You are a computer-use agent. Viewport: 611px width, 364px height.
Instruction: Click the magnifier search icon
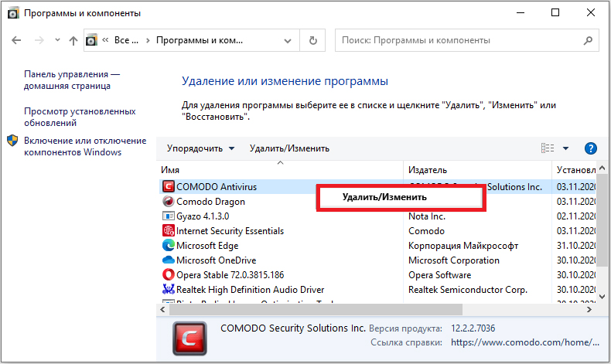(588, 40)
